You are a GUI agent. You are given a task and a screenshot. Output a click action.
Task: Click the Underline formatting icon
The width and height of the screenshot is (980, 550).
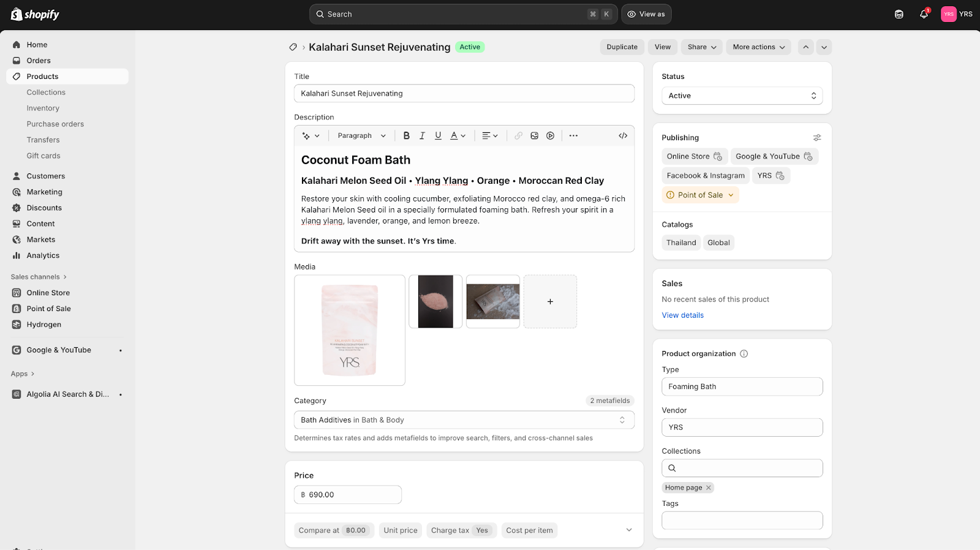(438, 136)
